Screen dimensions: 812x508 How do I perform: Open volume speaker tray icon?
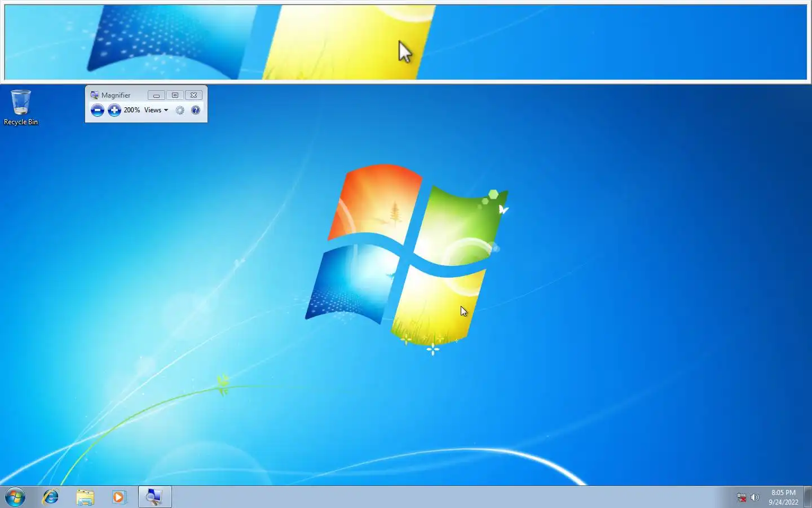point(755,497)
